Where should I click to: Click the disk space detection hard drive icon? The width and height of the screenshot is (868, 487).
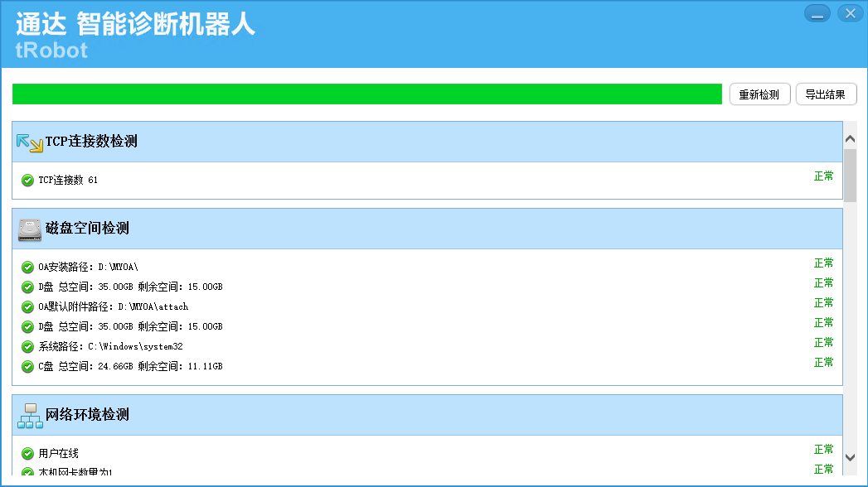point(30,229)
